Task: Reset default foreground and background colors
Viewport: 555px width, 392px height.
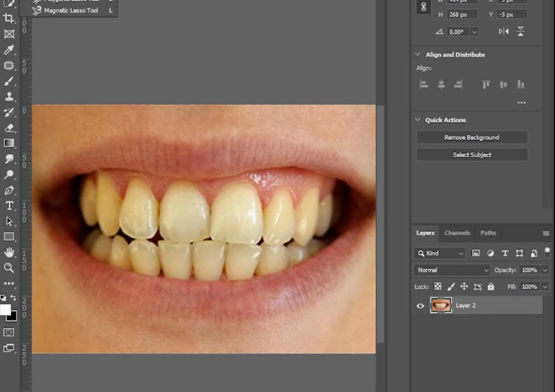Action: [x=3, y=298]
